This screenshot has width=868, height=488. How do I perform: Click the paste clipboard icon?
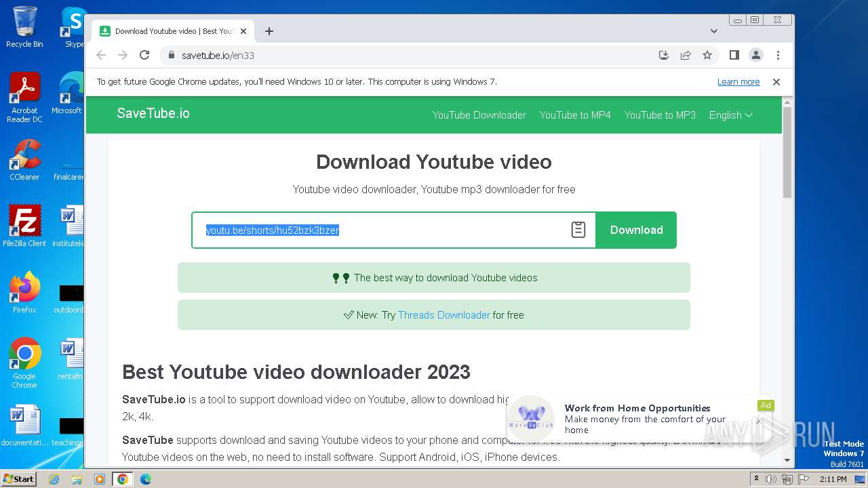[578, 230]
